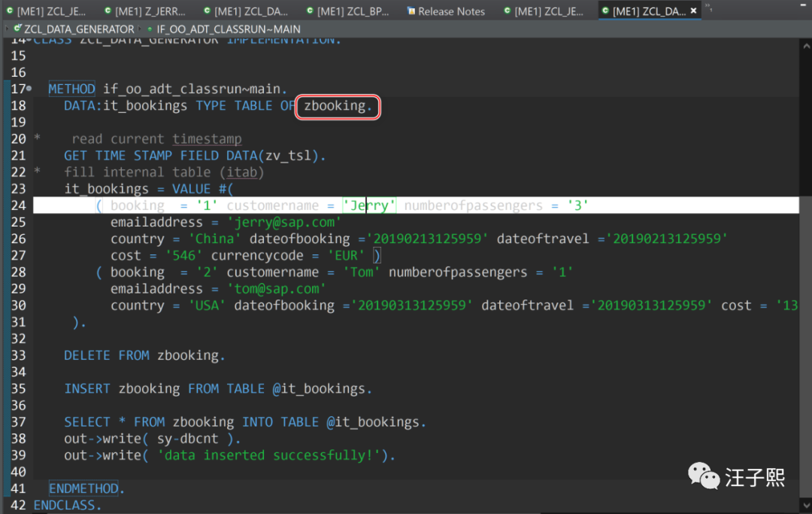This screenshot has height=514, width=812.
Task: Click the underlined word timestamp in the comment
Action: pyautogui.click(x=208, y=139)
